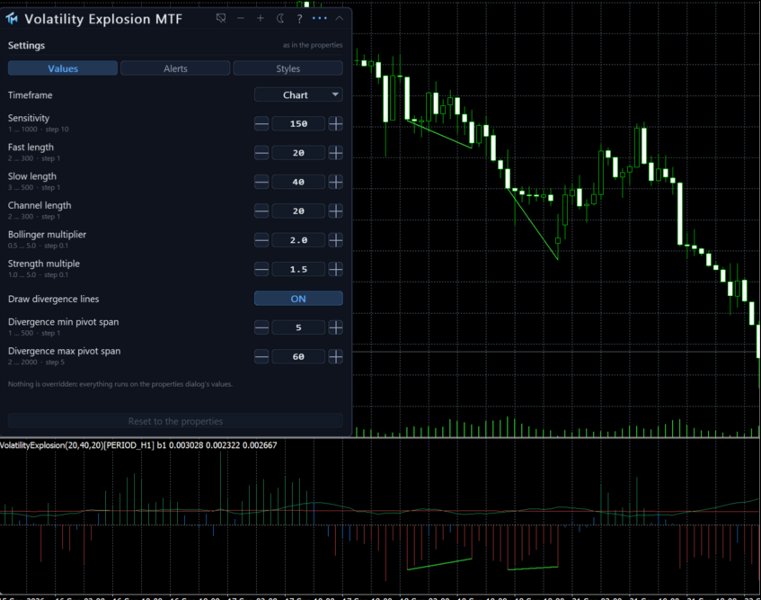This screenshot has height=600, width=761.
Task: Decrease Strength multiple with its minus button
Action: 261,269
